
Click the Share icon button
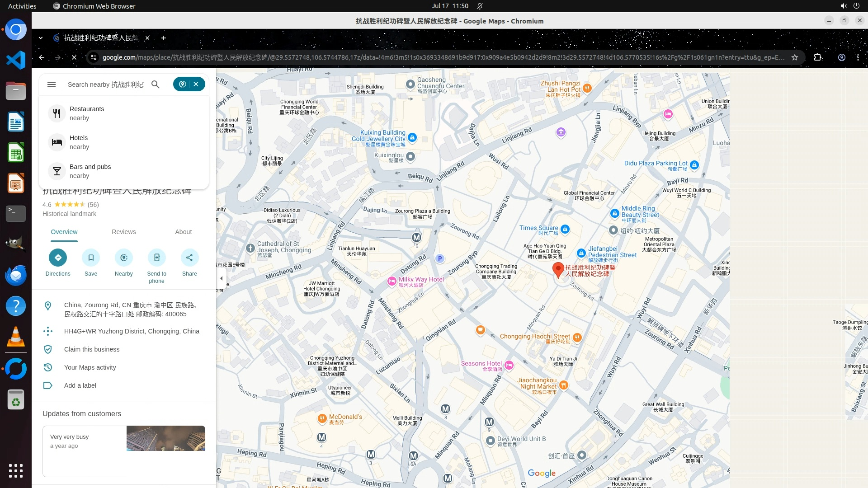tap(189, 258)
